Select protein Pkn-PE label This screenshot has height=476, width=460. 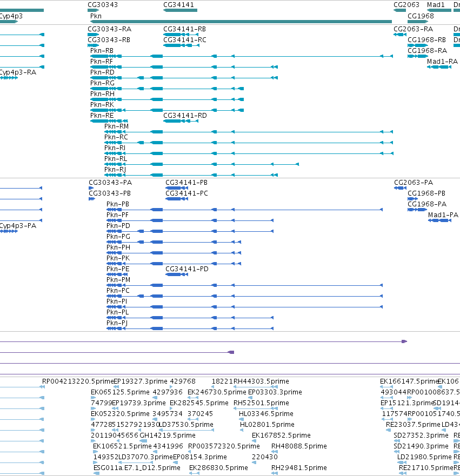[118, 269]
